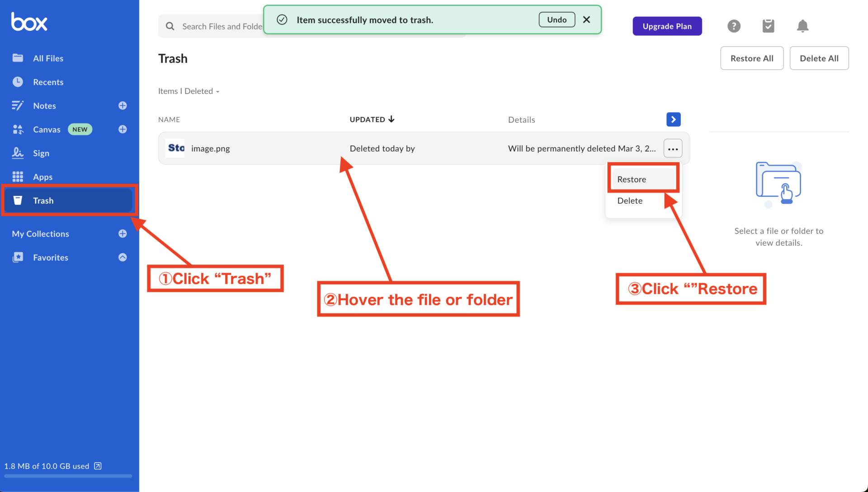The image size is (868, 492).
Task: Select Delete from the context menu
Action: point(630,200)
